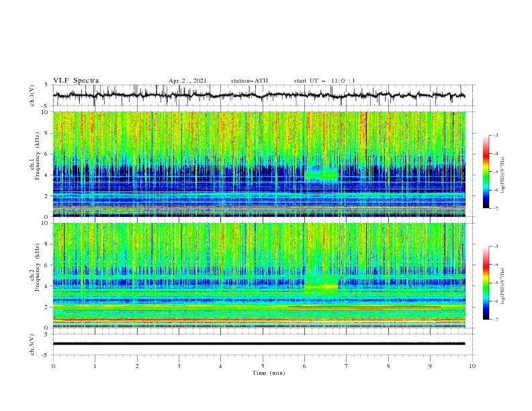This screenshot has width=532, height=411.
Task: Click the ch.3 flat black waveform trace
Action: [259, 344]
